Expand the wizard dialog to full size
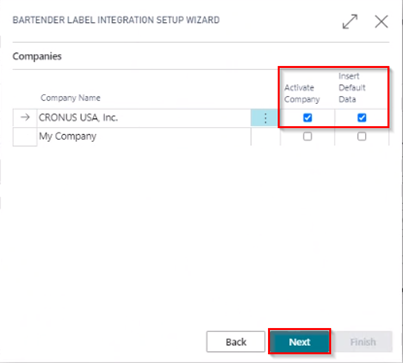 pyautogui.click(x=350, y=21)
